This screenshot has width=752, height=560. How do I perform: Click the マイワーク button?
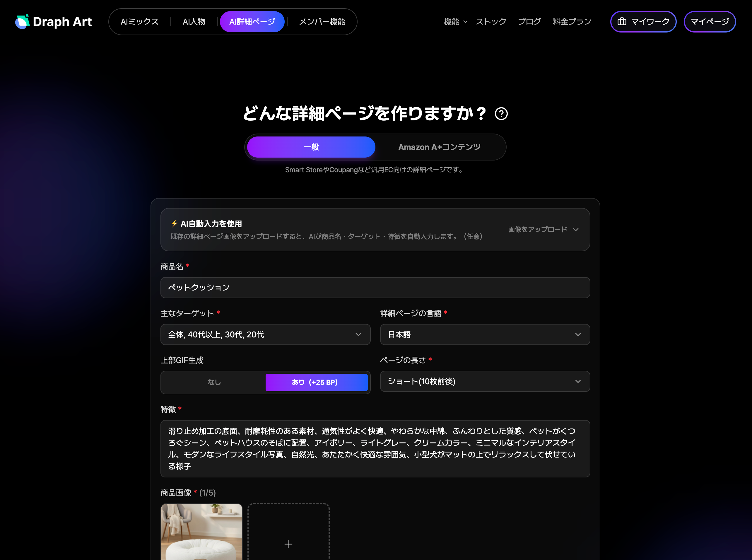(x=643, y=22)
